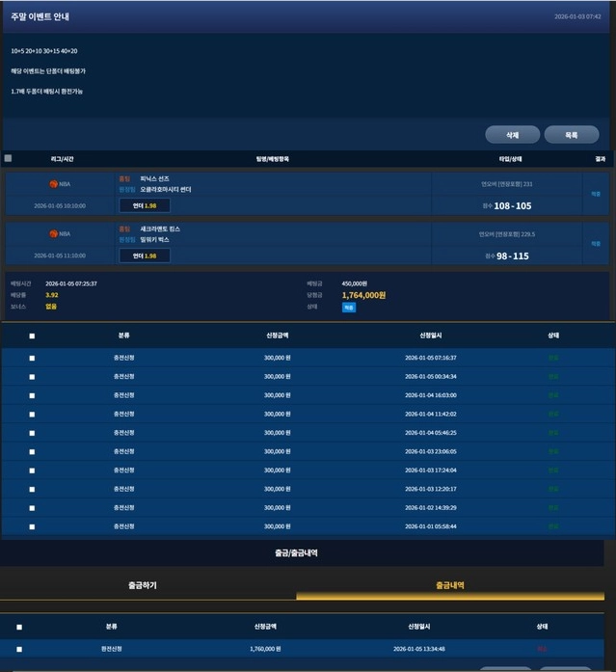Click the 적중 result label on the Suns row
Screen dimensions: 616x672
595,194
